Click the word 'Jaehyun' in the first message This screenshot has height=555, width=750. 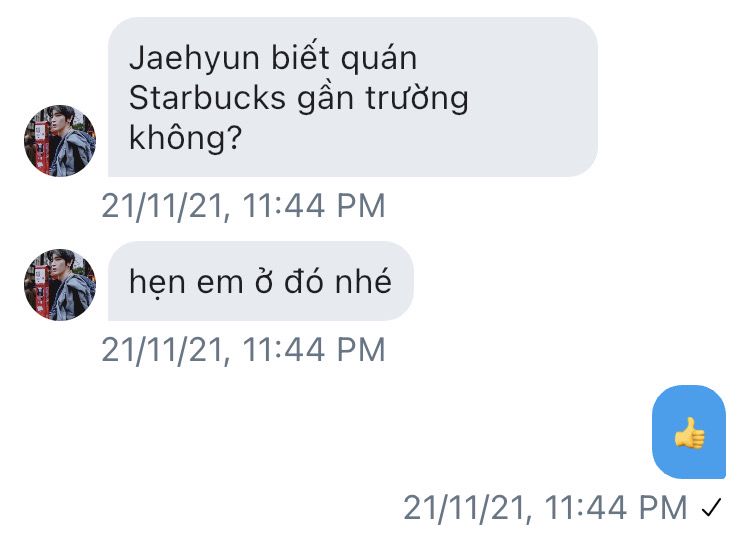(x=195, y=60)
